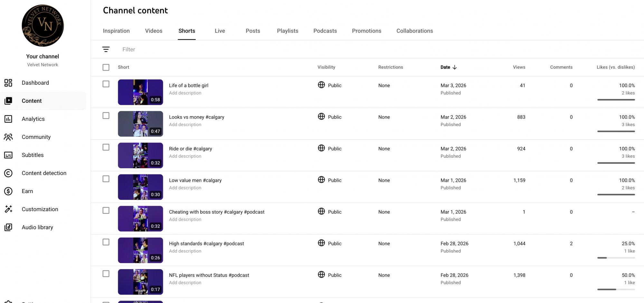
Task: Click the filter lines icon
Action: click(x=106, y=49)
